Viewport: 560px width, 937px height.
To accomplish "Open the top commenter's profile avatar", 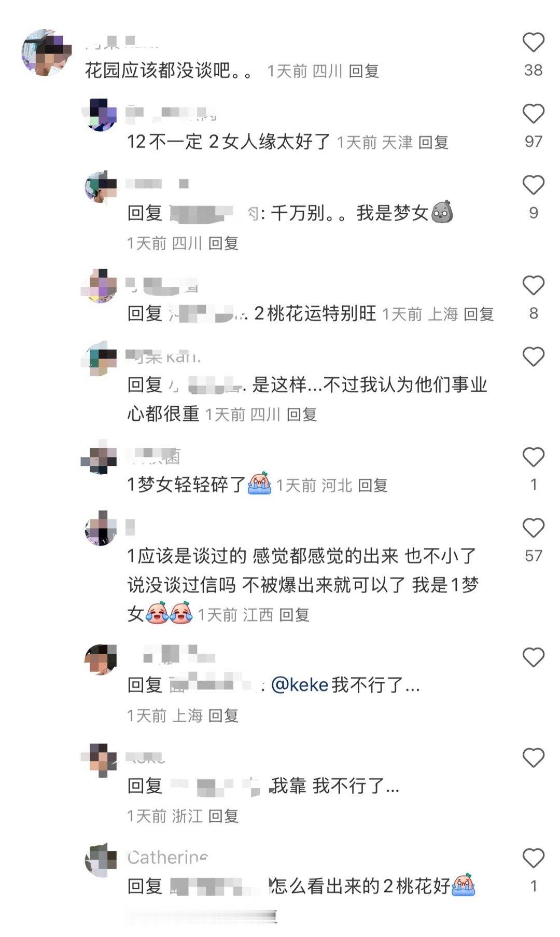I will (46, 52).
